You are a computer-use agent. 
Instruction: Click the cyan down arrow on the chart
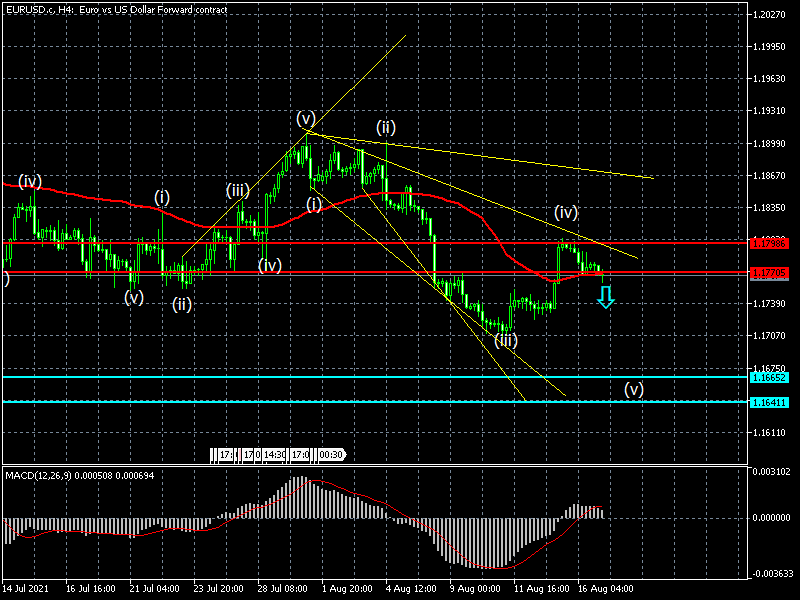[606, 297]
